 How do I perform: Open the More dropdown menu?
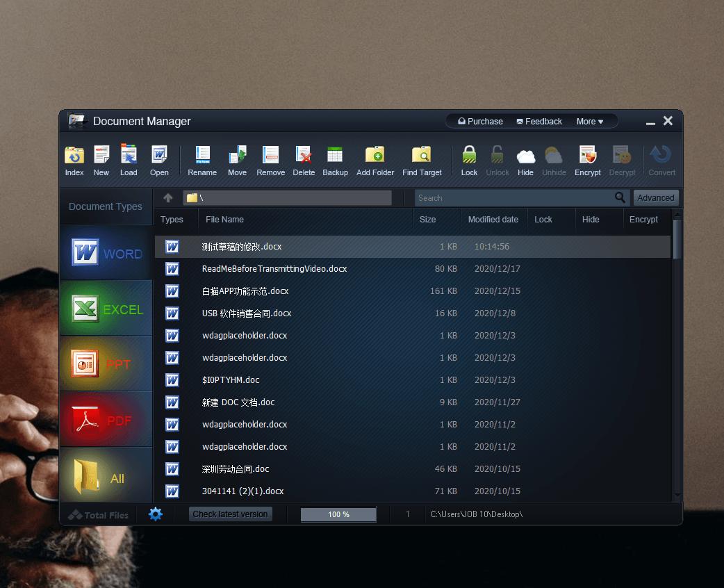click(589, 122)
